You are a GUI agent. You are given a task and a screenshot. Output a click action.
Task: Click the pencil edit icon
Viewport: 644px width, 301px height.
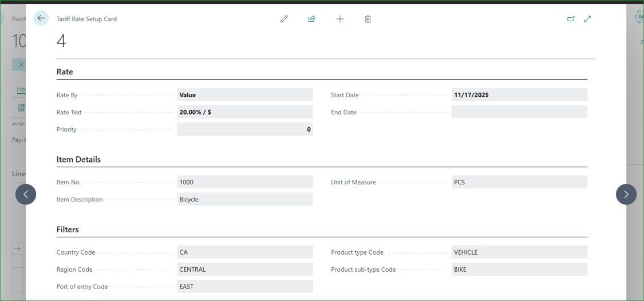point(284,19)
